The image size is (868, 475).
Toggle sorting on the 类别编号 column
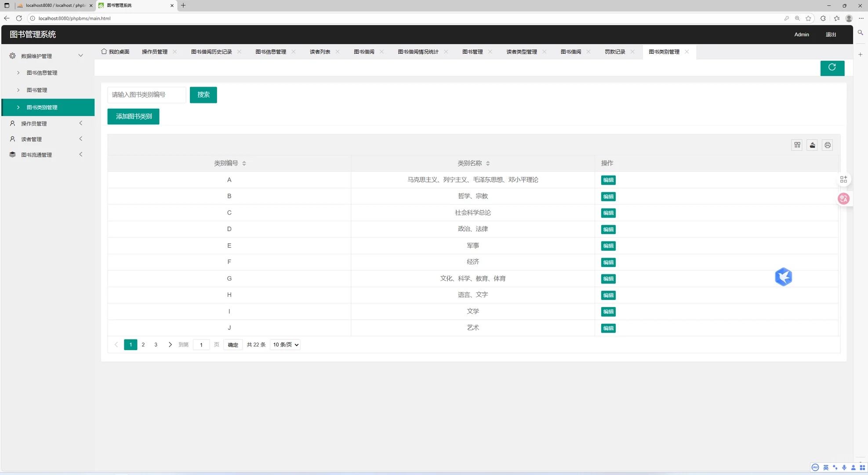click(x=243, y=163)
